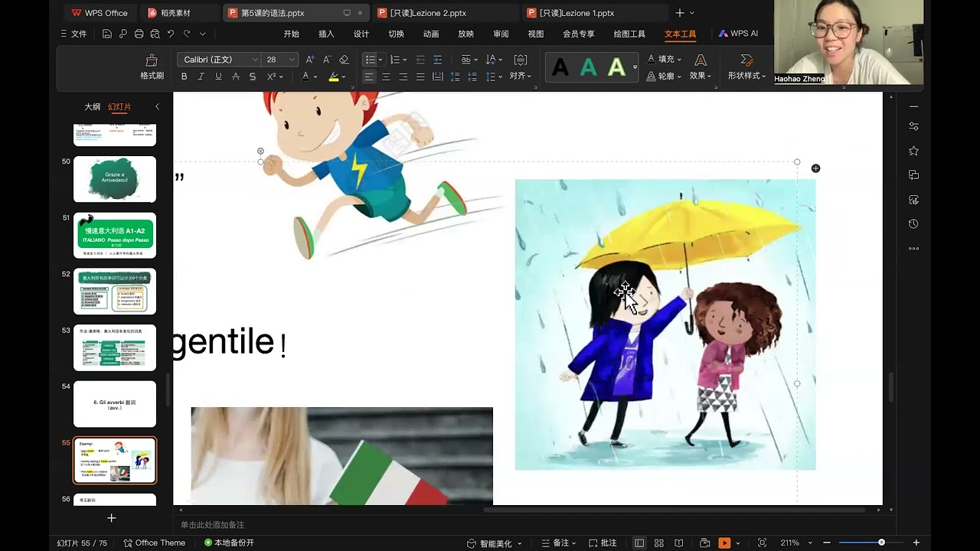
Task: Decrease font size with A- icon
Action: tap(327, 60)
